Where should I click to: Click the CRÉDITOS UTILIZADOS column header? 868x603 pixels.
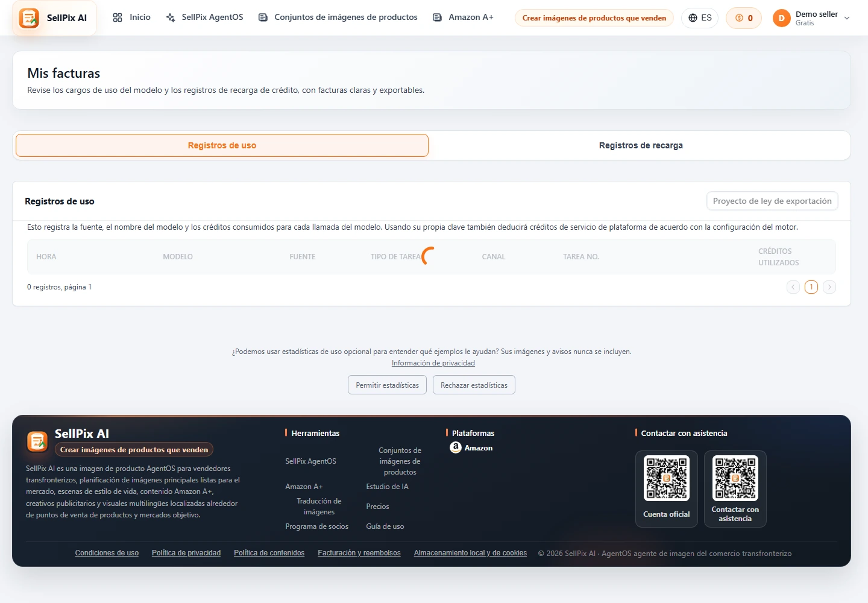[x=779, y=257]
